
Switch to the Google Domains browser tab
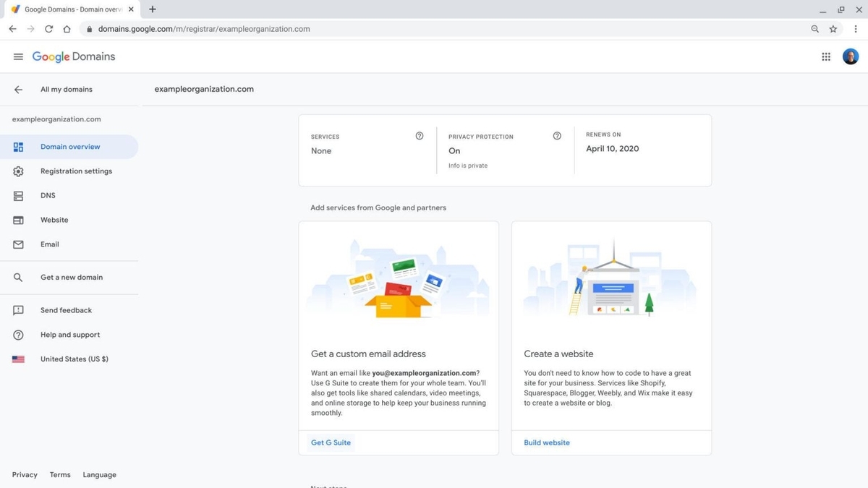[x=69, y=9]
